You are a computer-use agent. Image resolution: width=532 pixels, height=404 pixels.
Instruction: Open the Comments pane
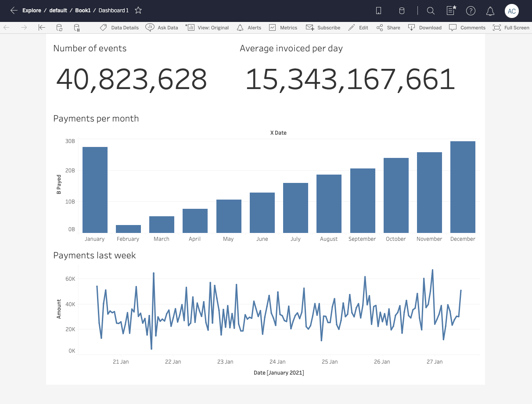point(467,28)
